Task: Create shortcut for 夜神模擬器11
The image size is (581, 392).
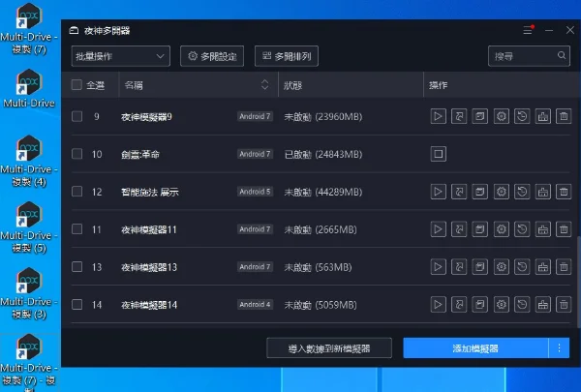Action: point(459,229)
